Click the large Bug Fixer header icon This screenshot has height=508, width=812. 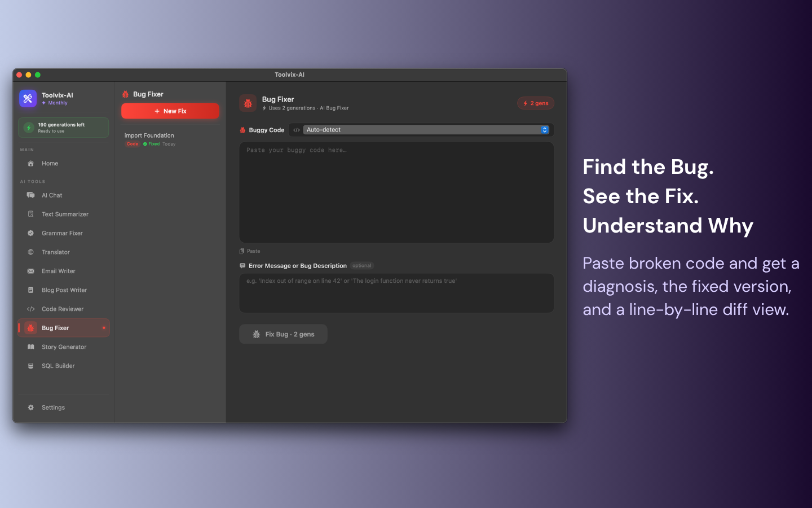(248, 103)
